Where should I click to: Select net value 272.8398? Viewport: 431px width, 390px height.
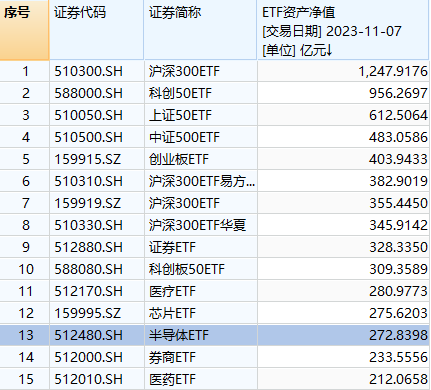click(x=343, y=335)
